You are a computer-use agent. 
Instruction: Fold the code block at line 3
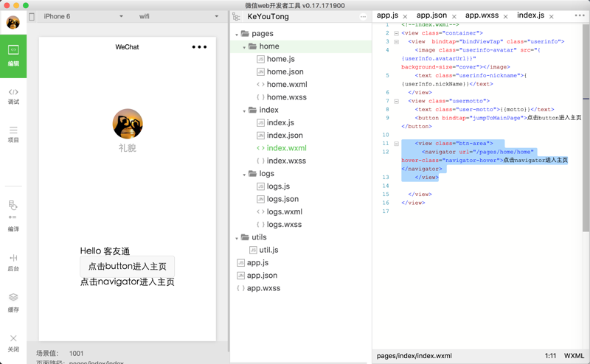point(396,42)
